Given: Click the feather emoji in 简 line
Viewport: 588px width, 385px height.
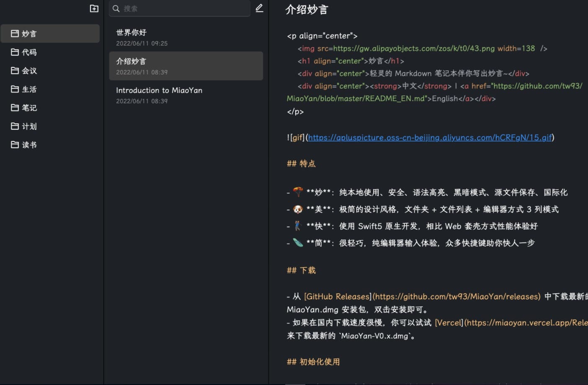Looking at the screenshot, I should coord(298,243).
